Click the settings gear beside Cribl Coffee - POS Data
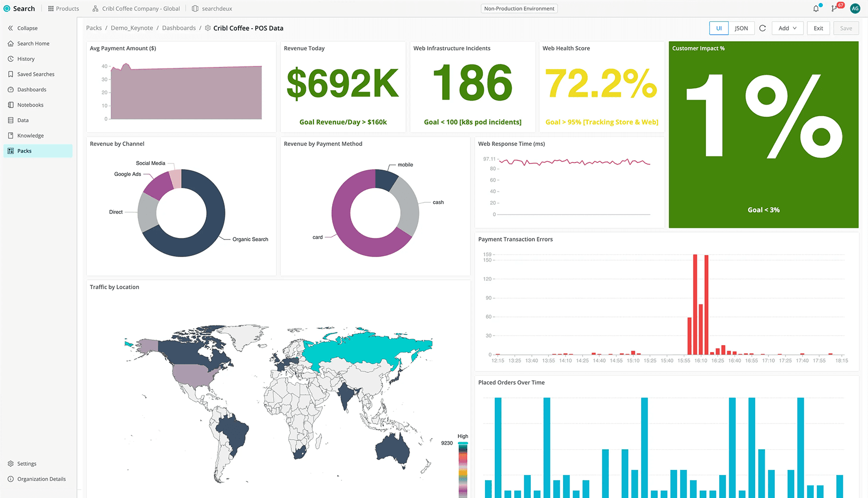 (207, 28)
